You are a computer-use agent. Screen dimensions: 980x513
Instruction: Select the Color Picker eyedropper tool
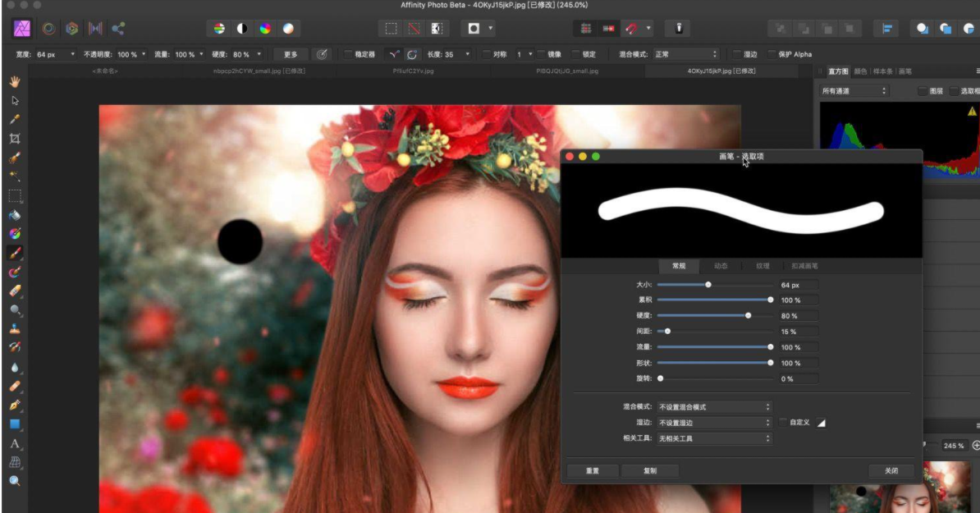coord(15,119)
